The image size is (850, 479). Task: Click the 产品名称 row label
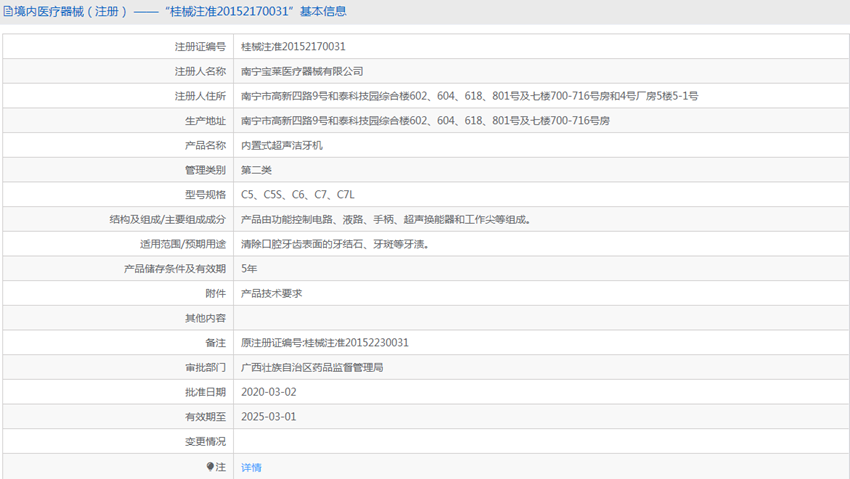pos(205,145)
